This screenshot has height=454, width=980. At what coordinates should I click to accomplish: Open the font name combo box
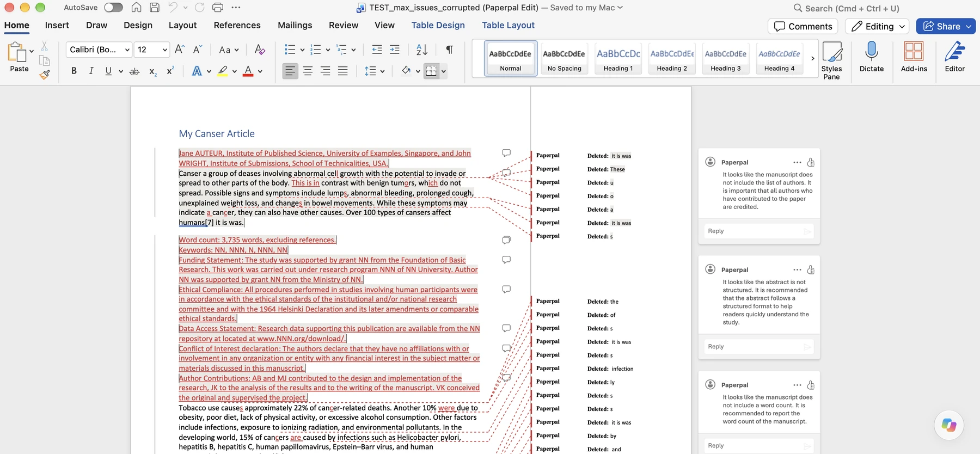[x=99, y=50]
